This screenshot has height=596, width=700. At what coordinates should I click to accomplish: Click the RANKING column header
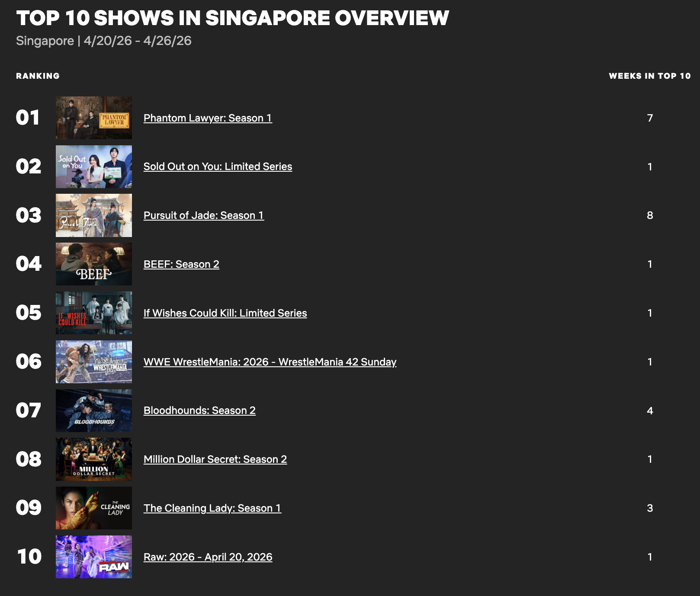pos(38,76)
